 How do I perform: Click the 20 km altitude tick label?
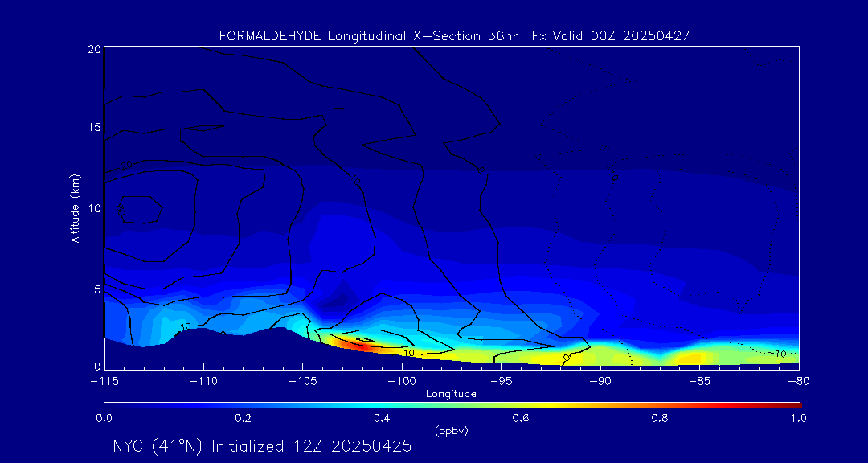click(x=92, y=49)
